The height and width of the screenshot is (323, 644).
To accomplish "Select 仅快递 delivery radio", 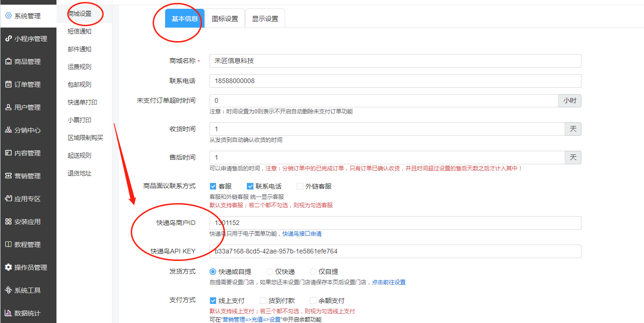I will (270, 272).
